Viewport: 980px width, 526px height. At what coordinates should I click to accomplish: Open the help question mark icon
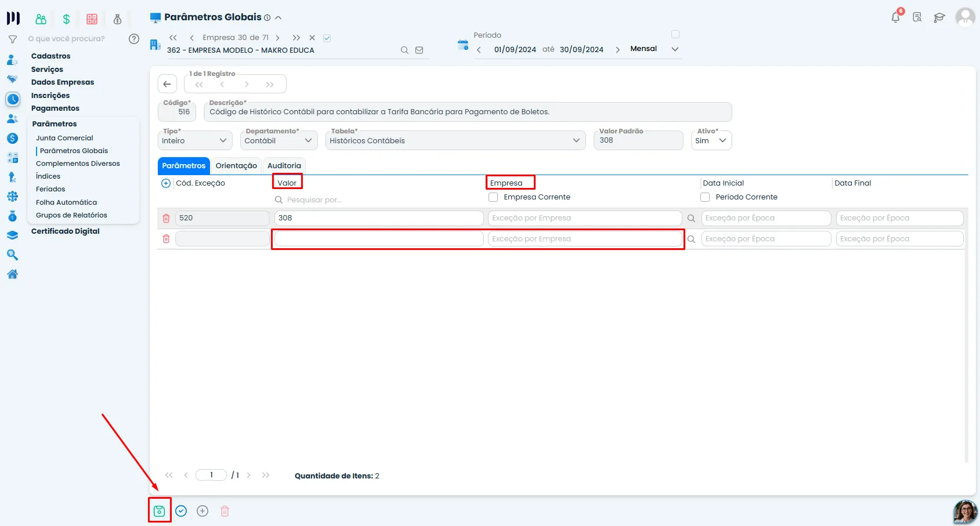[x=134, y=39]
